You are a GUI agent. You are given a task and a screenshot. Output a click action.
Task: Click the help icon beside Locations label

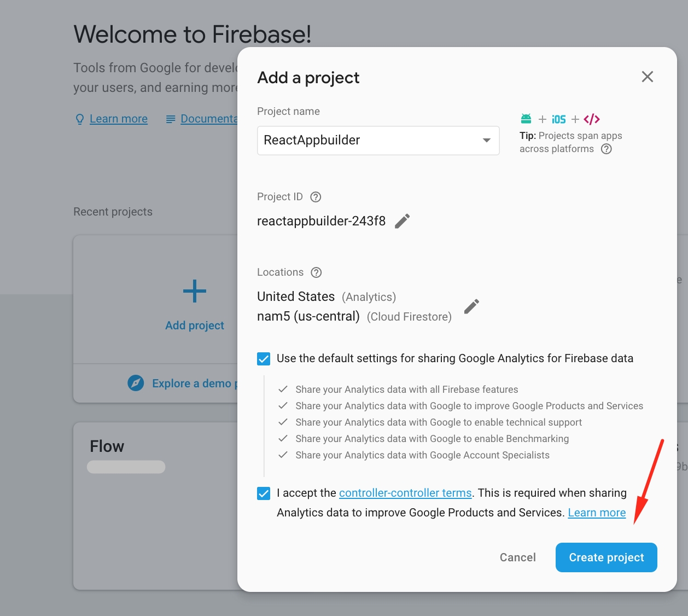316,272
